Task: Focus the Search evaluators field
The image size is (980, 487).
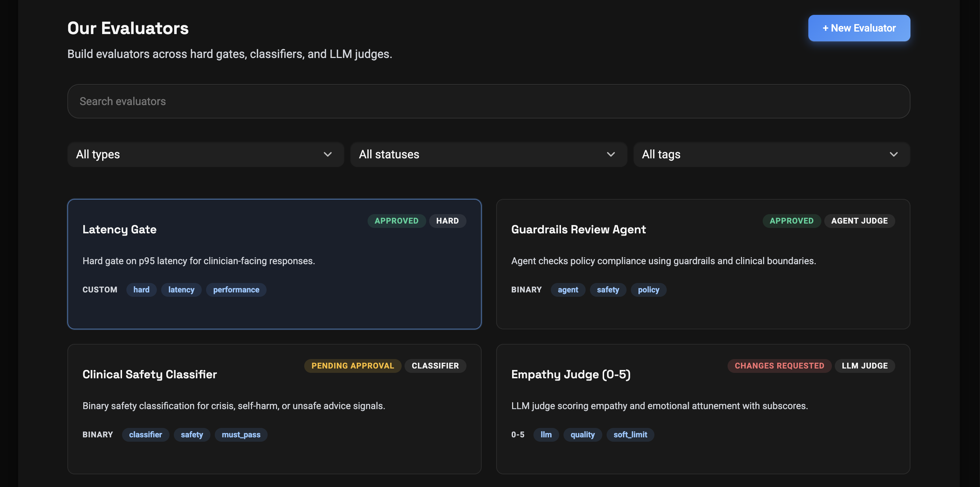Action: (488, 101)
